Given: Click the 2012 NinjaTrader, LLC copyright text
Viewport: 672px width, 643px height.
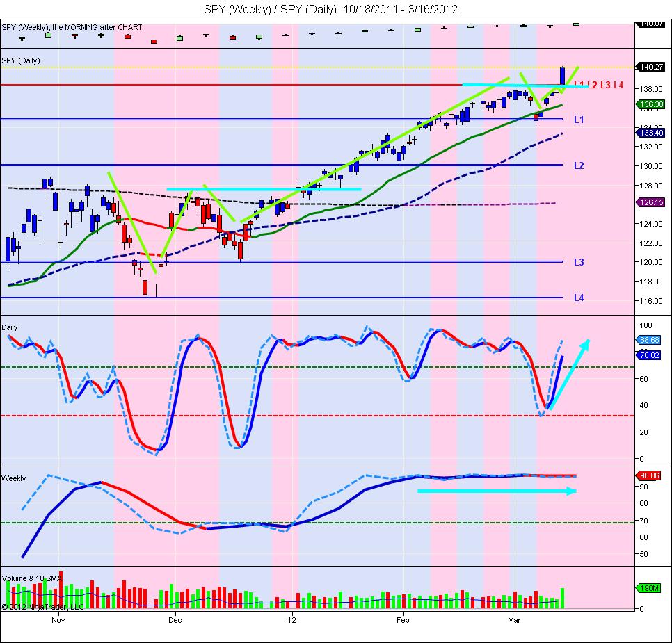Looking at the screenshot, I should tap(43, 607).
